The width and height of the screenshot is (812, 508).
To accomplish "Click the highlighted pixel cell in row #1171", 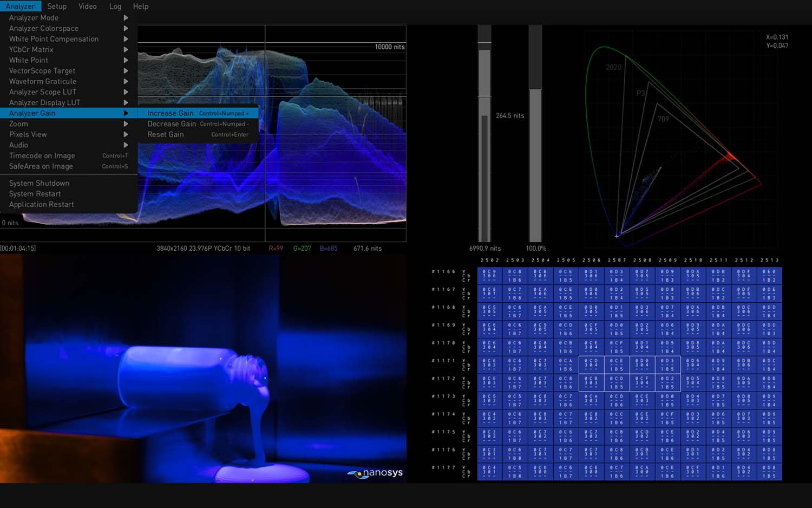I will 591,364.
